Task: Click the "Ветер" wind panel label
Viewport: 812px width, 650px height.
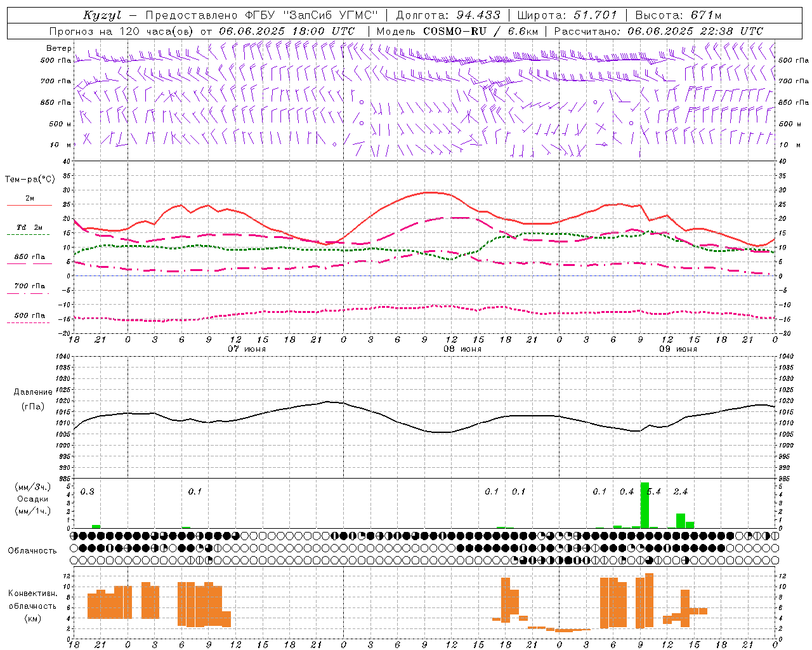Action: [59, 48]
